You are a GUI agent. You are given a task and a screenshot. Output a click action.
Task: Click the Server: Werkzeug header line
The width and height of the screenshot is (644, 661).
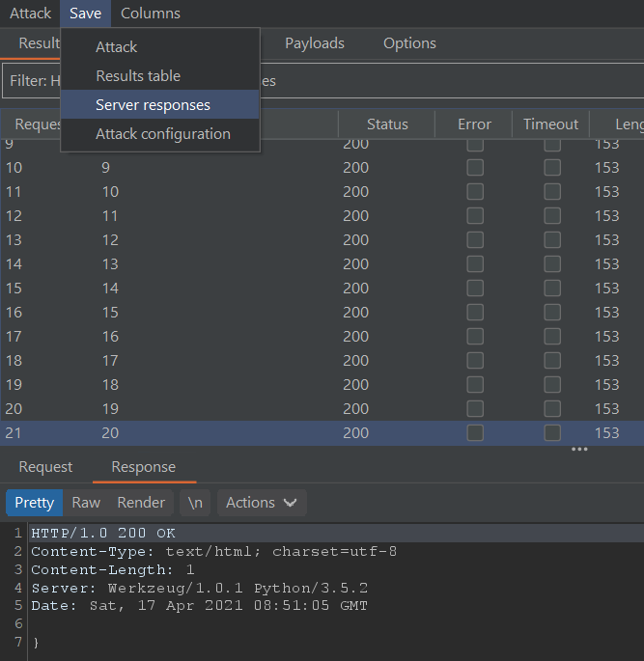[x=200, y=588]
